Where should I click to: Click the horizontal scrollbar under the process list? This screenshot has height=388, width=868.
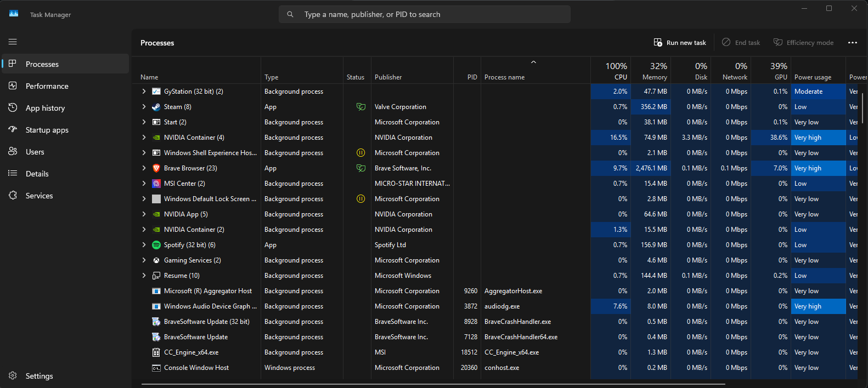coord(433,384)
